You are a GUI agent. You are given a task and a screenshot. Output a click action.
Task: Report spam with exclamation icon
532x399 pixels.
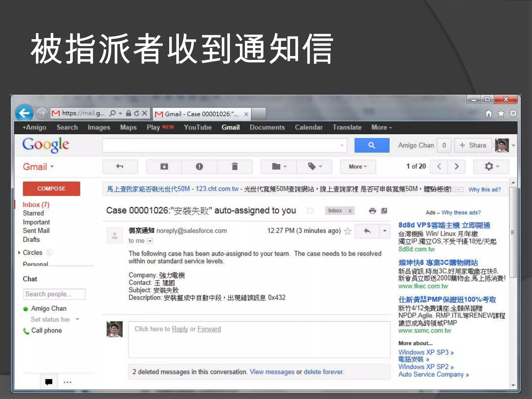click(199, 167)
